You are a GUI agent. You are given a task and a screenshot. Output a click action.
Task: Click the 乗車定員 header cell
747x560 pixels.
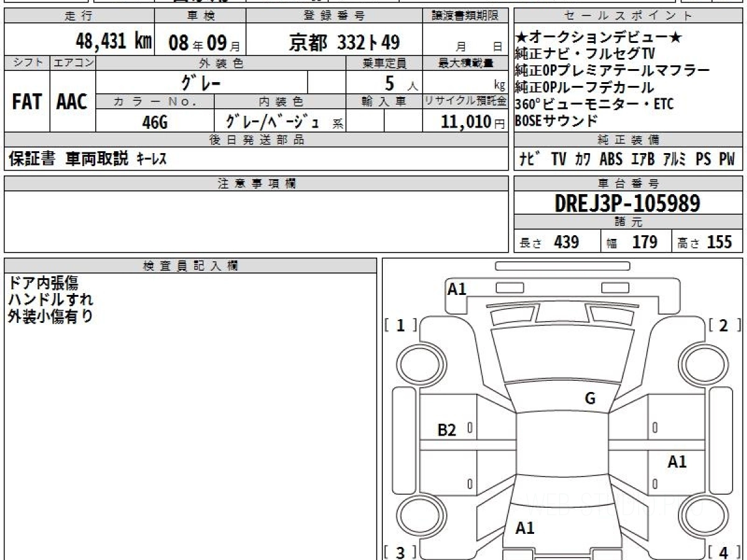[384, 63]
